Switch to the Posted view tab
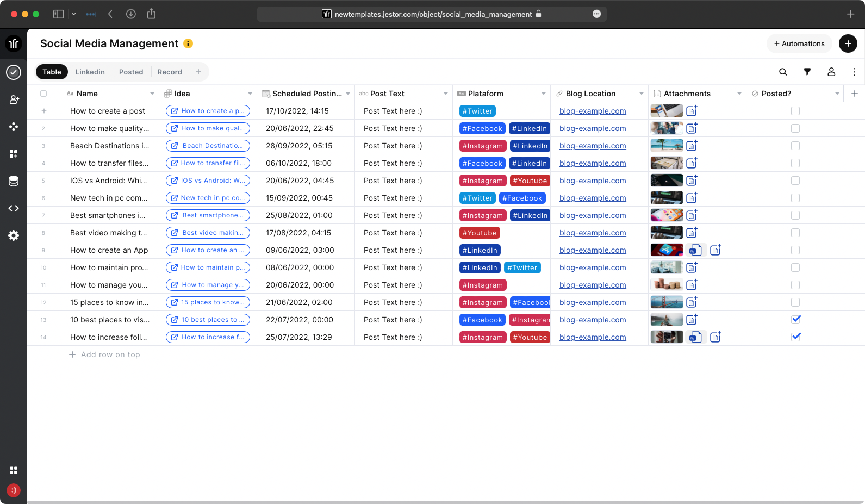 coord(131,72)
